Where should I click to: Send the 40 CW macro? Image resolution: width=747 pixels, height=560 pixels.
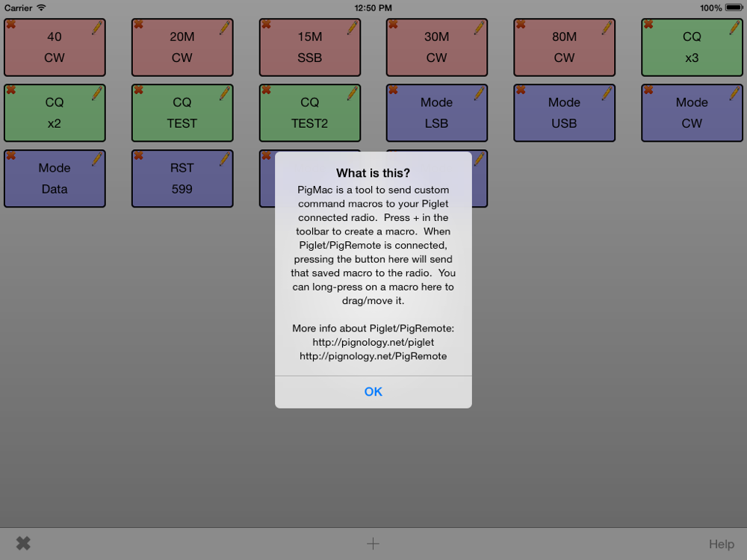tap(55, 47)
